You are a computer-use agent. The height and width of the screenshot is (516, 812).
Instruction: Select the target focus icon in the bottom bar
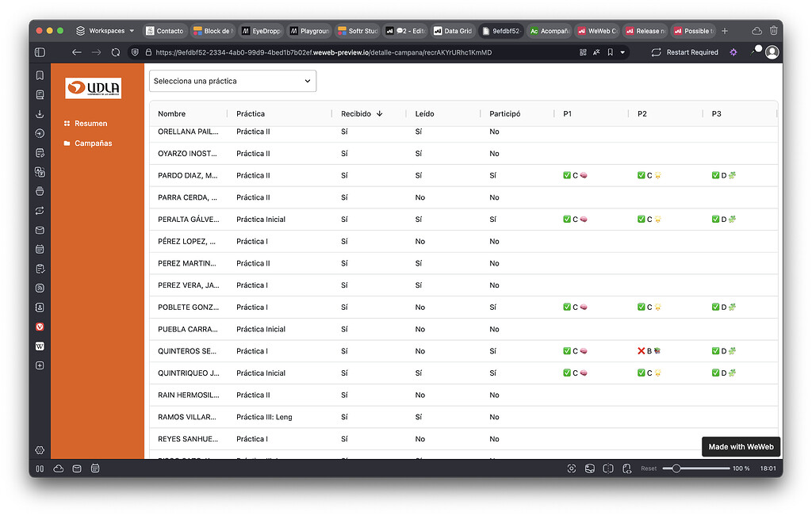click(572, 468)
